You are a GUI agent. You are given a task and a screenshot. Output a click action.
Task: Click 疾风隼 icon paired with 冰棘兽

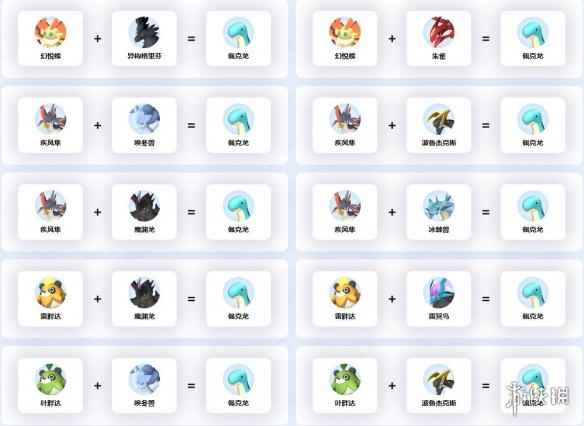[x=345, y=206]
